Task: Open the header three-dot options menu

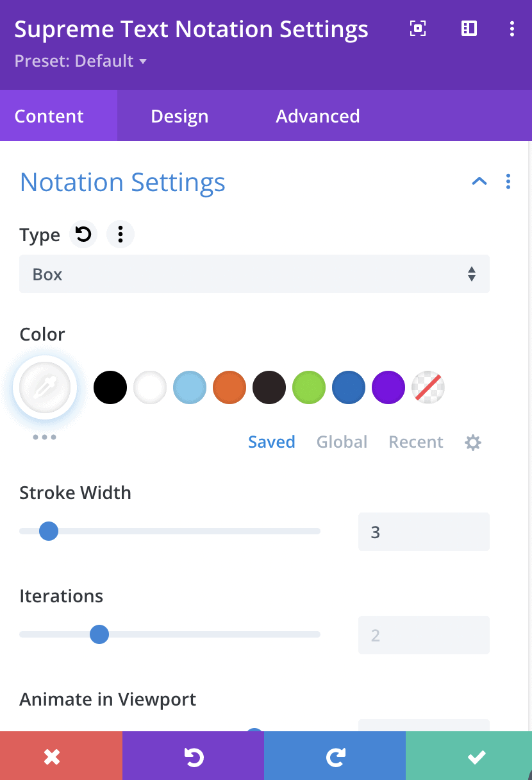Action: 511,28
